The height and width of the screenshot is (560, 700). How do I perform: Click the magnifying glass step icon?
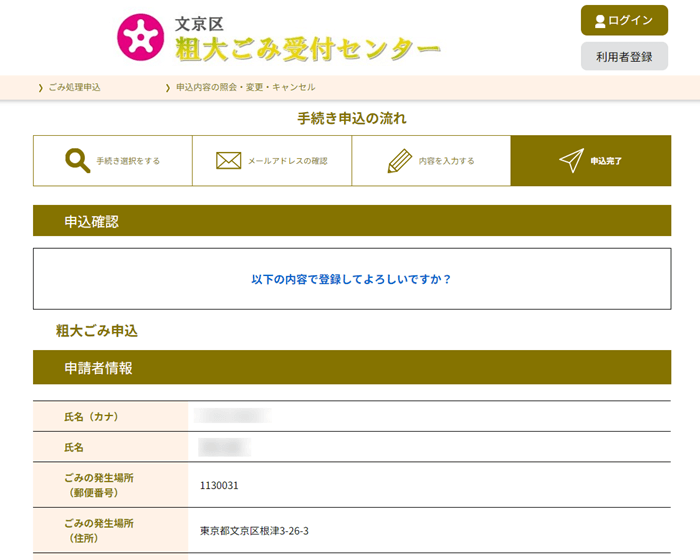click(78, 161)
